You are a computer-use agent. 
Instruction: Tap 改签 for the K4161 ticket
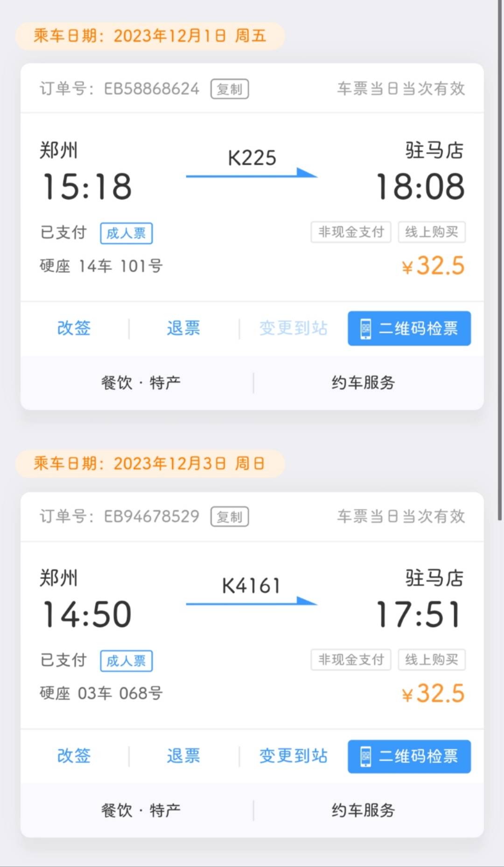pos(74,756)
